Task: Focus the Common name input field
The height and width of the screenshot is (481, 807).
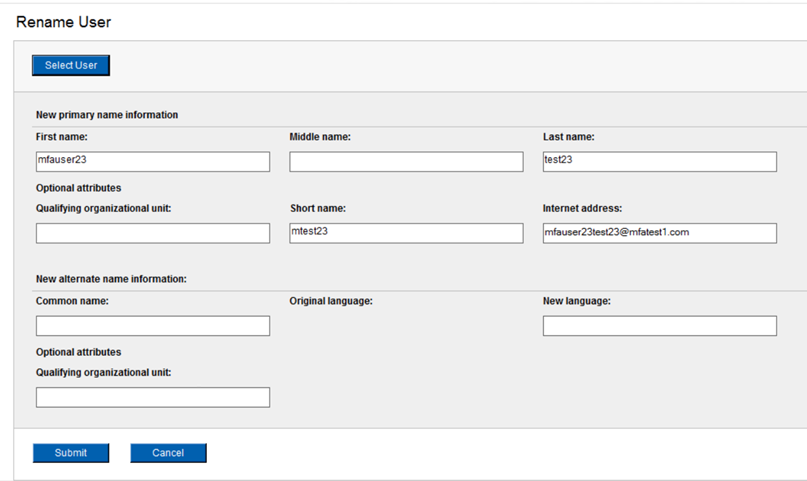Action: coord(153,326)
